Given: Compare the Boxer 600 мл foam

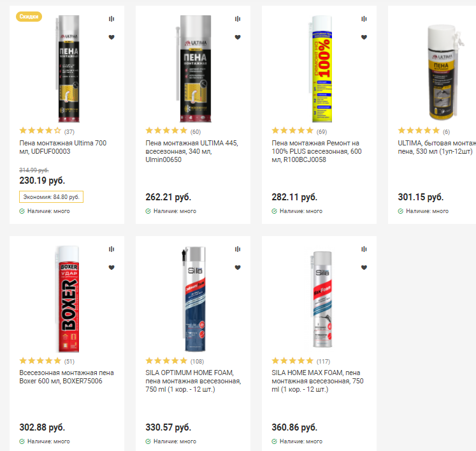Looking at the screenshot, I should [x=112, y=249].
